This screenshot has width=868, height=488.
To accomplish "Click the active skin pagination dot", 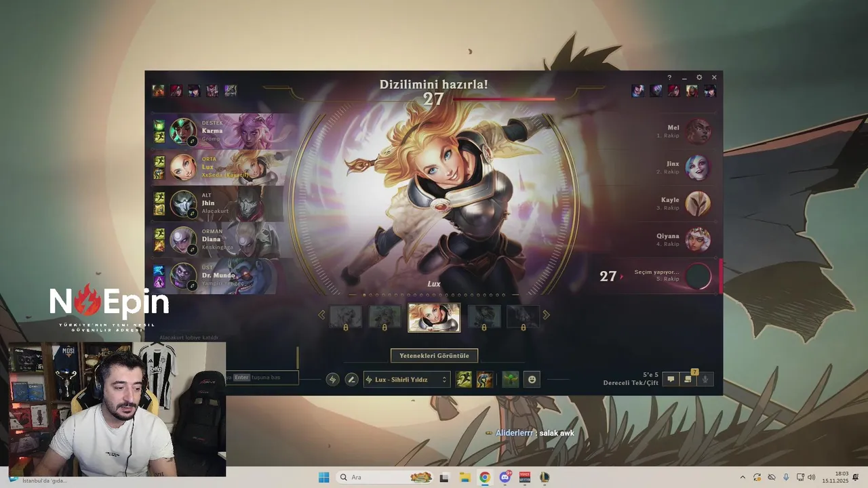I will 364,295.
